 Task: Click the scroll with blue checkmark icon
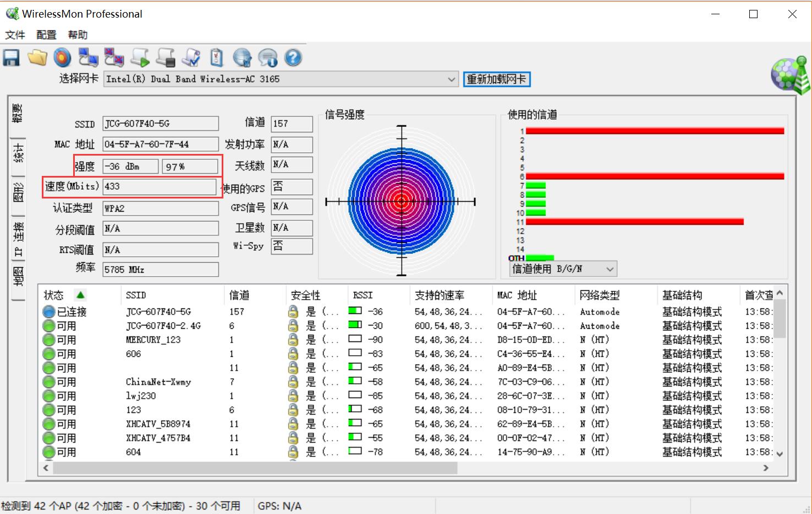191,58
